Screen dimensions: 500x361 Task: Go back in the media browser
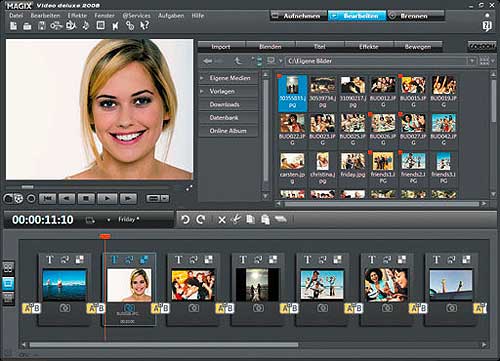208,61
